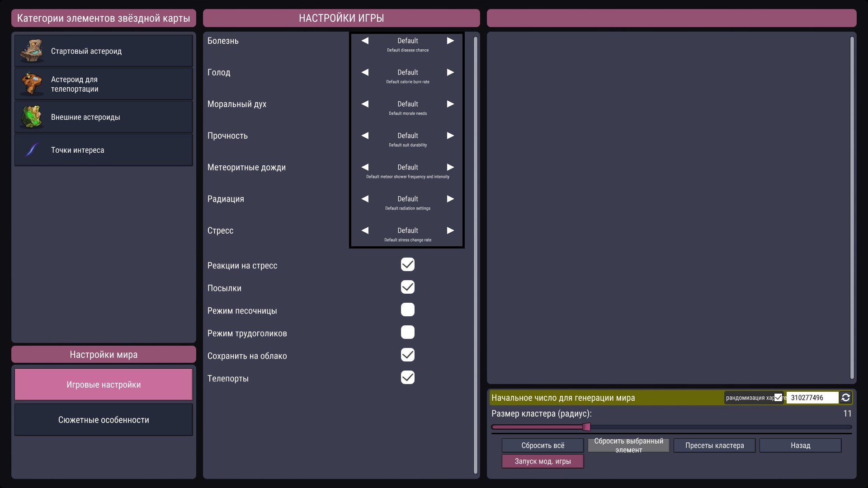868x488 pixels.
Task: Toggle the Телепорты option off
Action: click(408, 377)
